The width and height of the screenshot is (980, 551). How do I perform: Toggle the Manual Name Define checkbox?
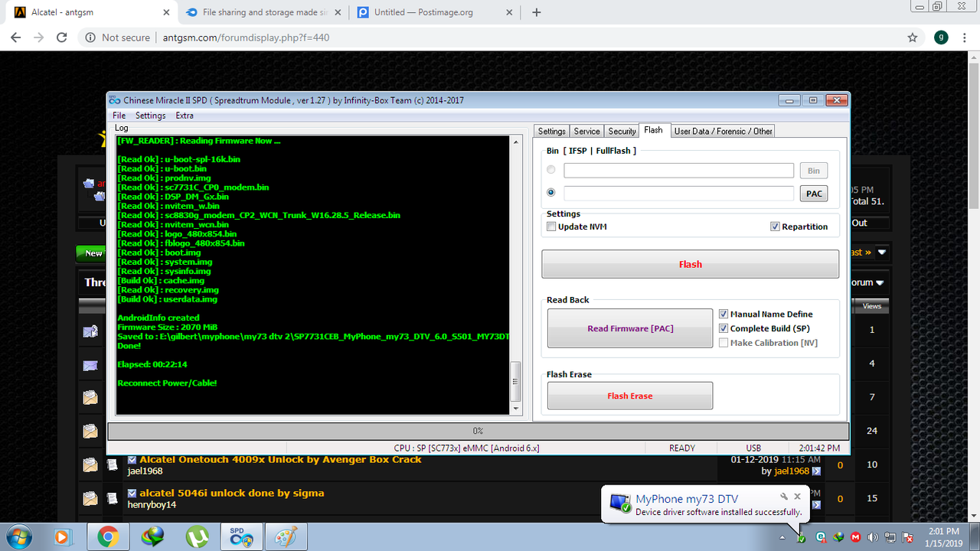724,314
